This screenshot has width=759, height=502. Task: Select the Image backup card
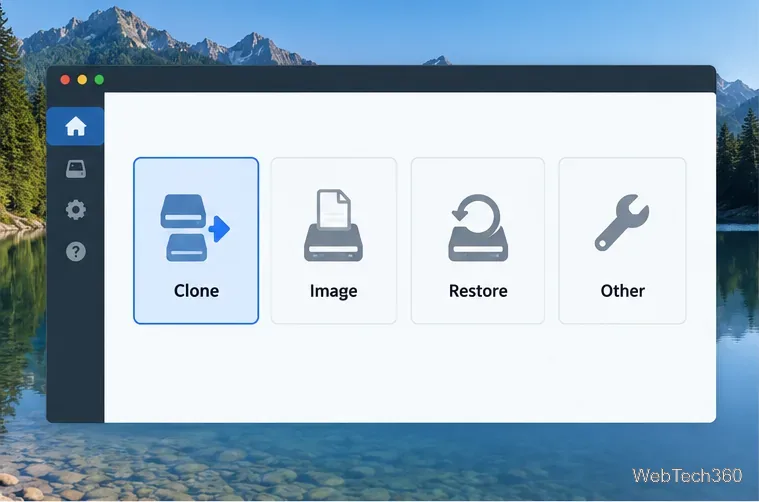tap(334, 241)
